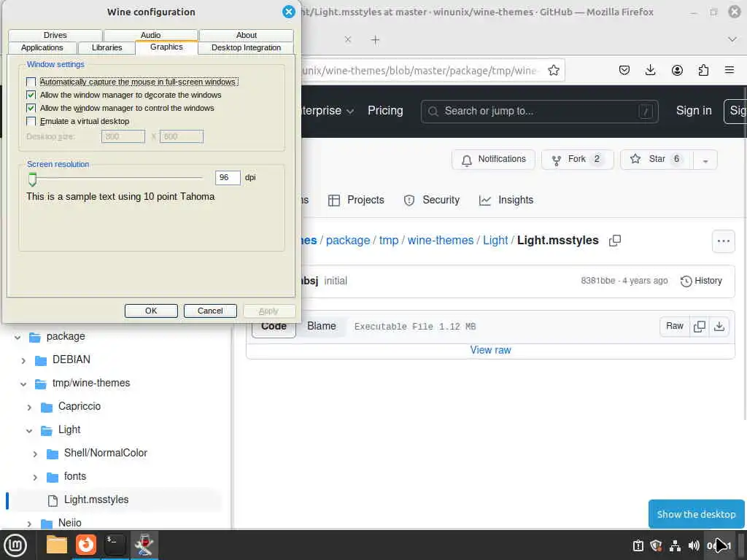Open the Projects repository tab
Screen dimensions: 747x560
[356, 200]
